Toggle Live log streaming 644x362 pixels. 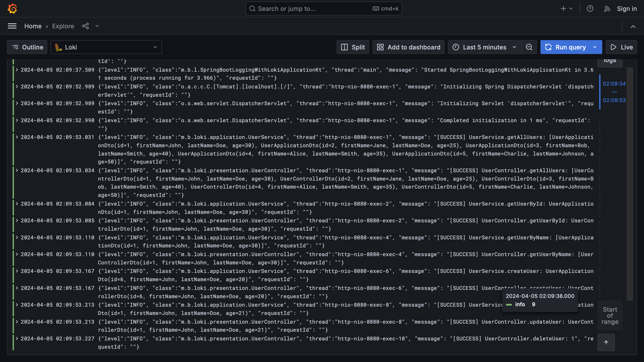(621, 47)
